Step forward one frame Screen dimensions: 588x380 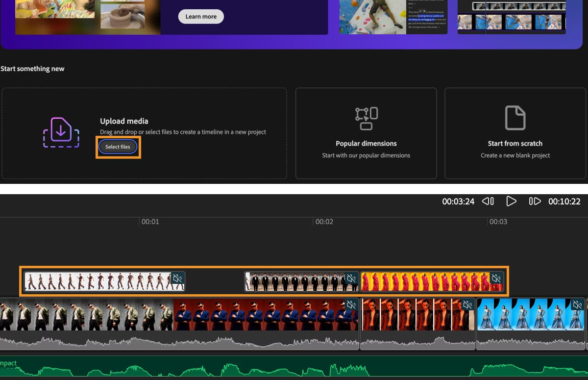tap(535, 202)
